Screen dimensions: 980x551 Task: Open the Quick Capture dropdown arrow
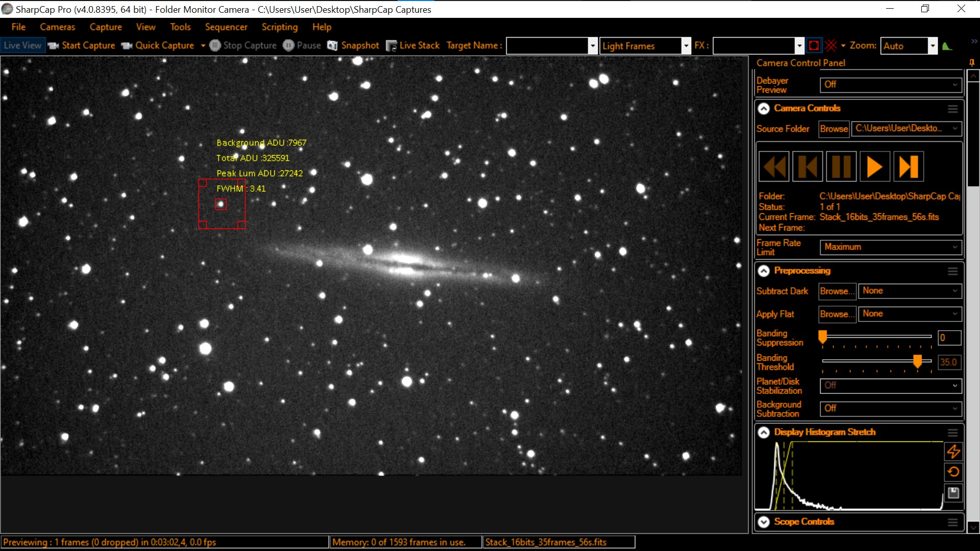[203, 46]
